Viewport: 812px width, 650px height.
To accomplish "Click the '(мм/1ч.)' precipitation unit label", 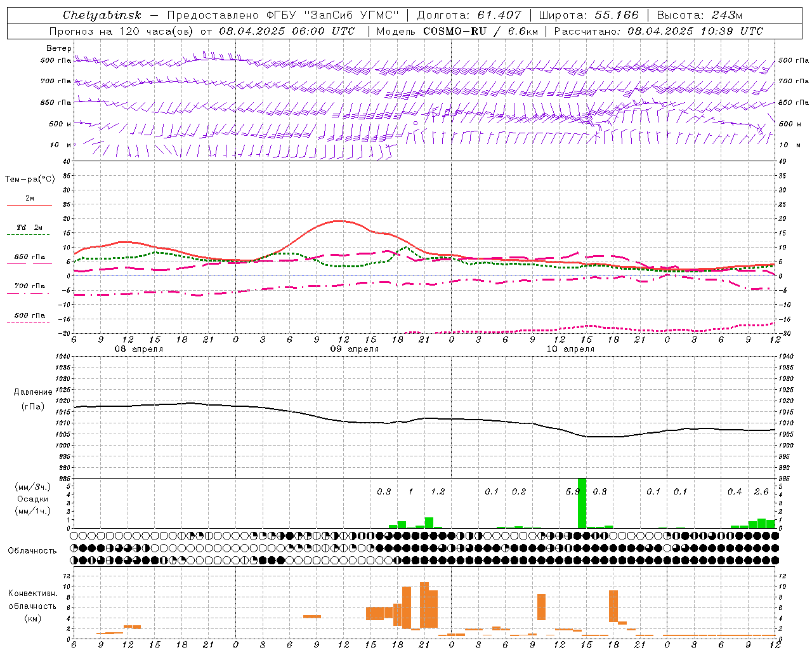I will click(33, 511).
